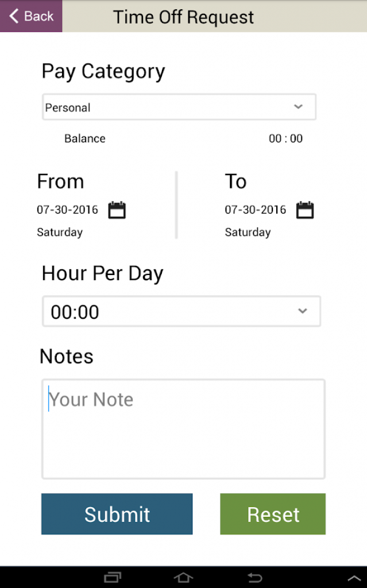Screen dimensions: 367x588
Task: Tap the recent apps icon in navigation bar
Action: point(113,577)
